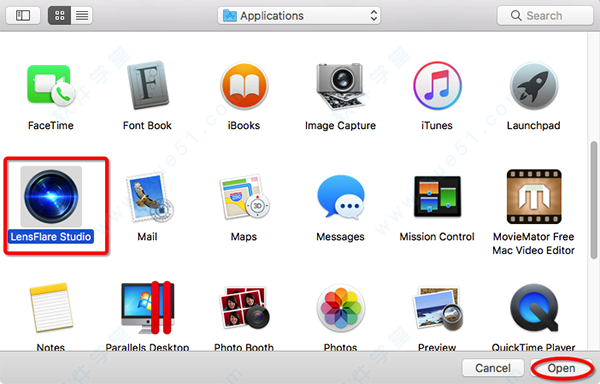Select the FaceTime app icon
Image resolution: width=600 pixels, height=384 pixels.
tap(51, 86)
